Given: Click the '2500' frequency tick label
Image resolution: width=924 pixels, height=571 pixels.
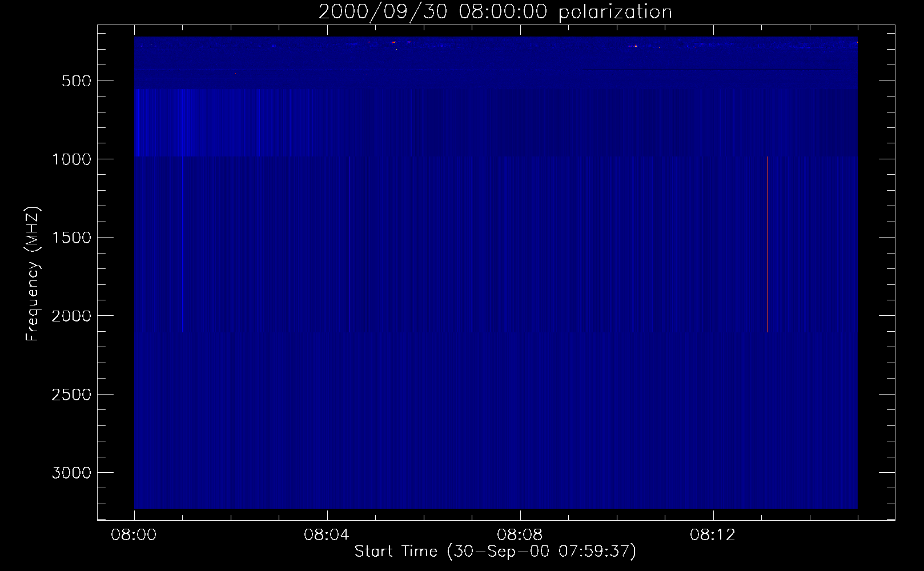Looking at the screenshot, I should 71,395.
